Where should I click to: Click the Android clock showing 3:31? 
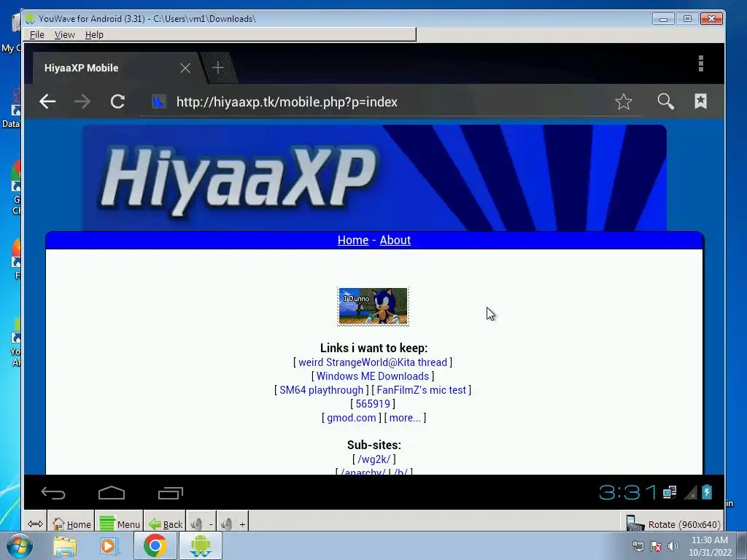click(x=627, y=492)
